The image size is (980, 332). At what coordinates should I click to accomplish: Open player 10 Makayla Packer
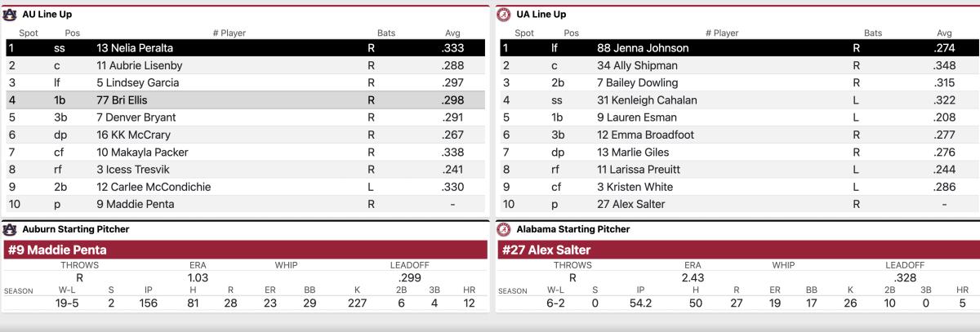tap(142, 153)
